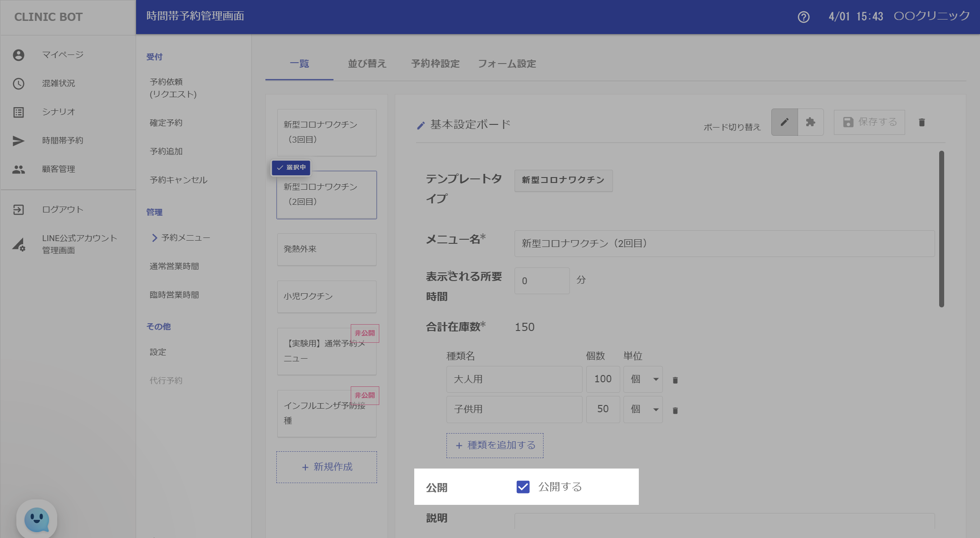Open the chatbot mascot icon
Viewport: 980px width, 538px height.
coord(37,519)
